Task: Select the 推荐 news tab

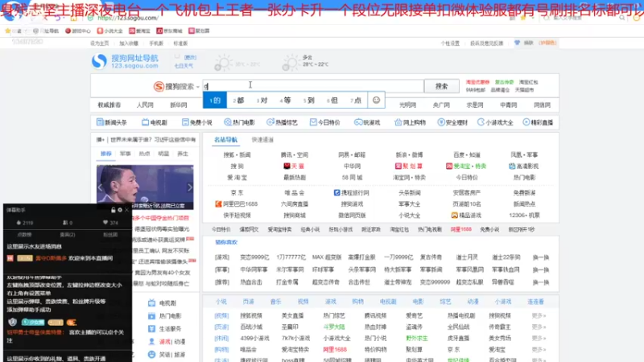Action: 106,154
